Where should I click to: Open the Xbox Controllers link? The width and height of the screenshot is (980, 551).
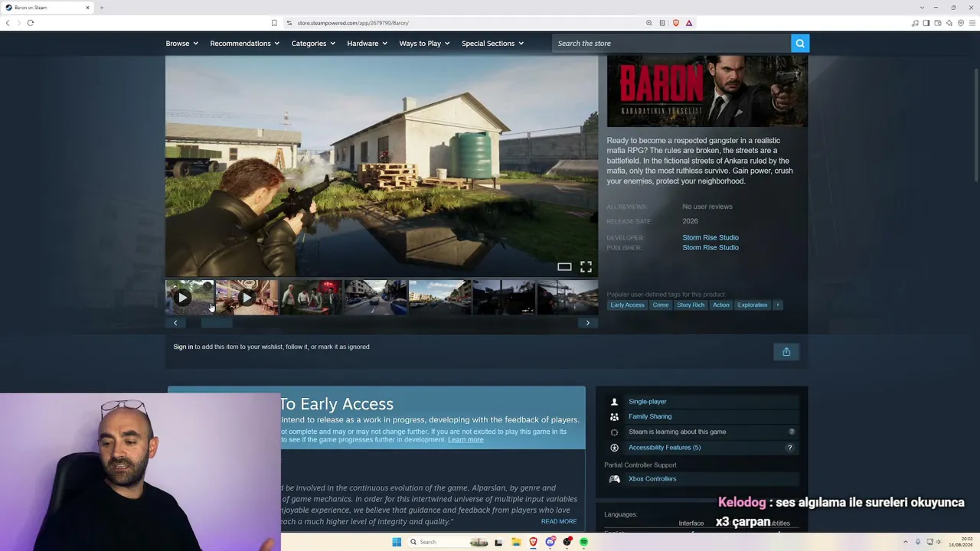(x=652, y=479)
